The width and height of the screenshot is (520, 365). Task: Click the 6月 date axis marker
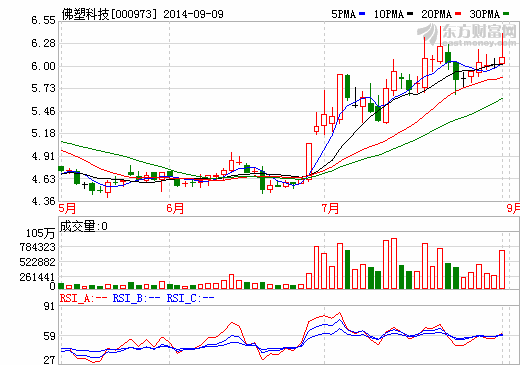point(175,208)
